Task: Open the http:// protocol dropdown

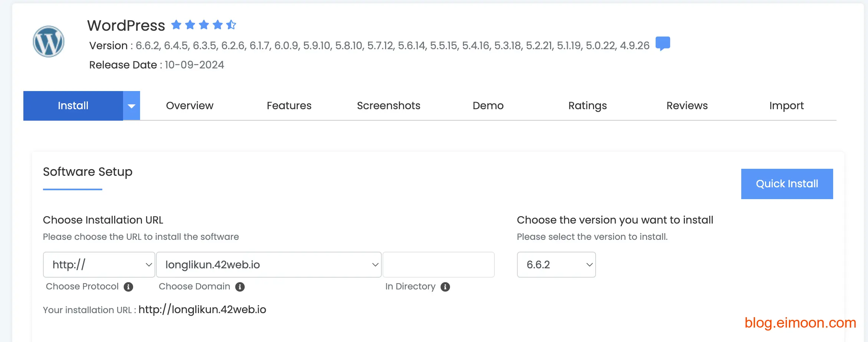Action: pyautogui.click(x=99, y=265)
